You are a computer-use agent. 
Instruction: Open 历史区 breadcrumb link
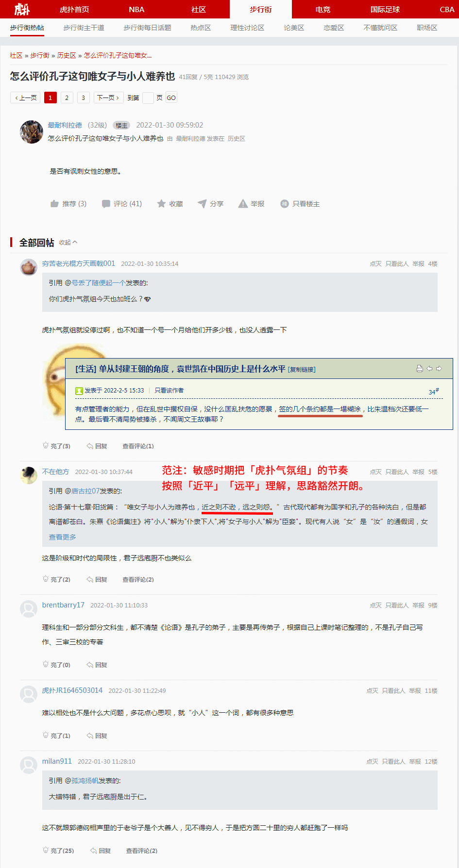[x=67, y=55]
